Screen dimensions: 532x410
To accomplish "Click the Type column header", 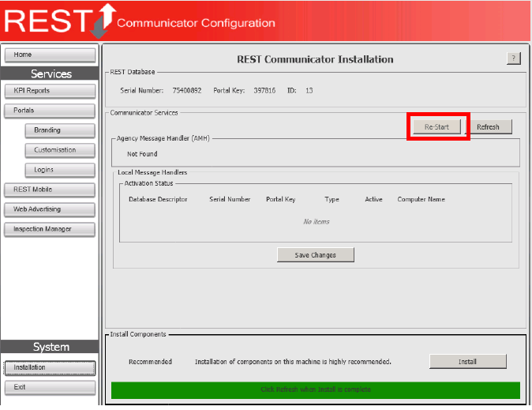I will click(332, 199).
